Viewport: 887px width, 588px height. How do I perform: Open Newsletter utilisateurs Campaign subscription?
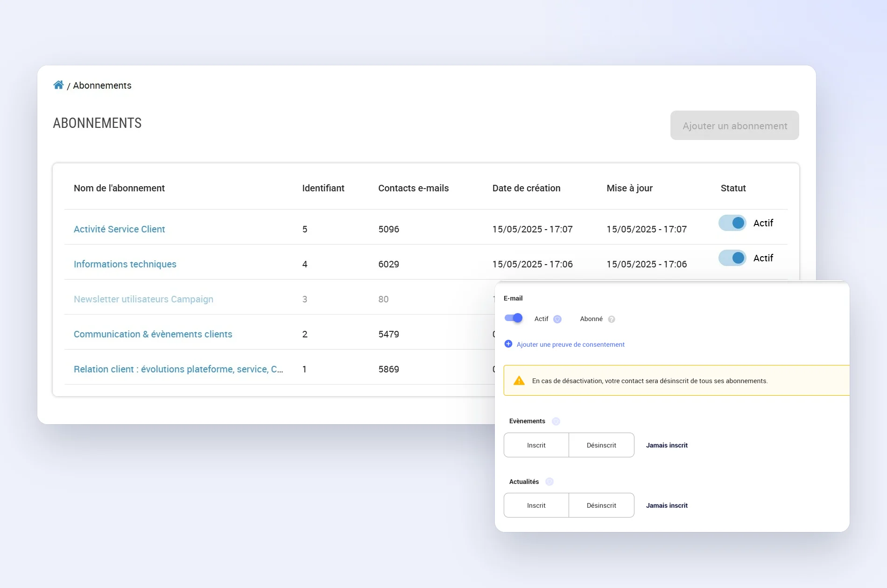[x=143, y=299]
